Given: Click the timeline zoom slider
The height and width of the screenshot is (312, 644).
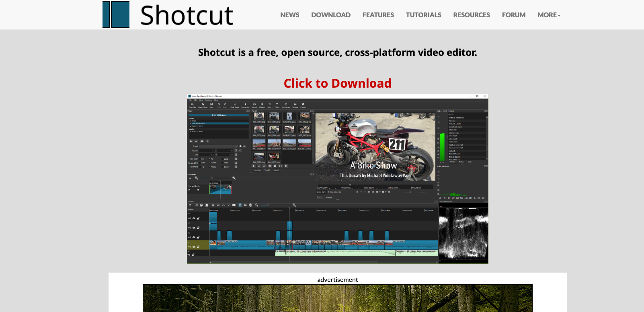Looking at the screenshot, I should pyautogui.click(x=275, y=205).
